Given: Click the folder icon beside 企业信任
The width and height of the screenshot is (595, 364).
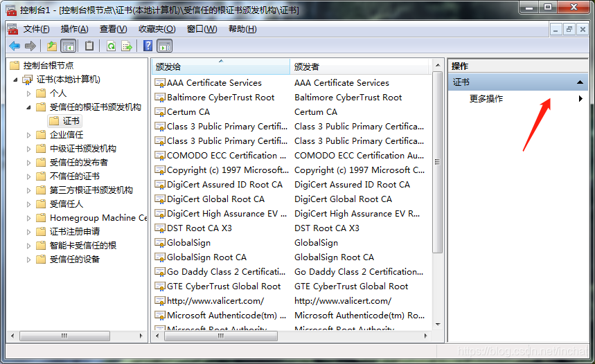Looking at the screenshot, I should (x=41, y=135).
